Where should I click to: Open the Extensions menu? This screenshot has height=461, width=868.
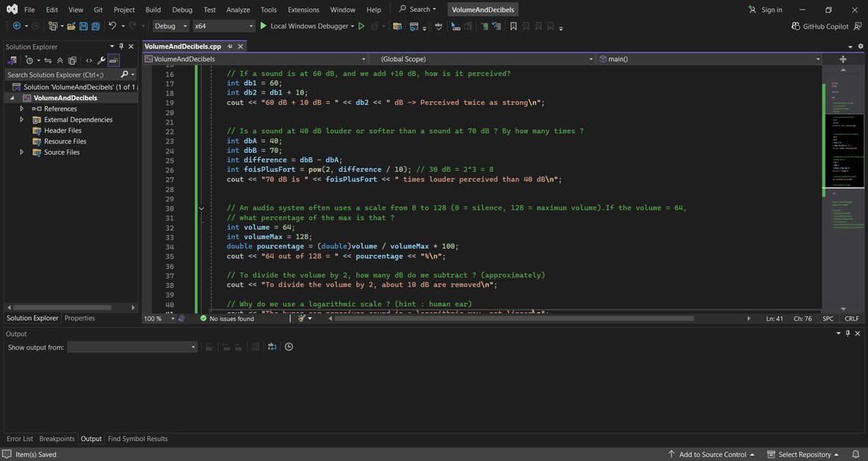303,10
